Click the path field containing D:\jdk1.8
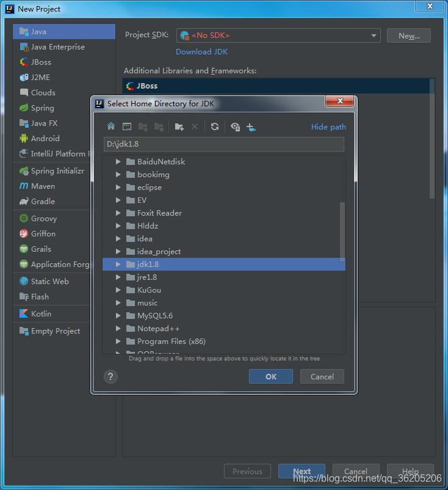448x490 pixels. [224, 144]
